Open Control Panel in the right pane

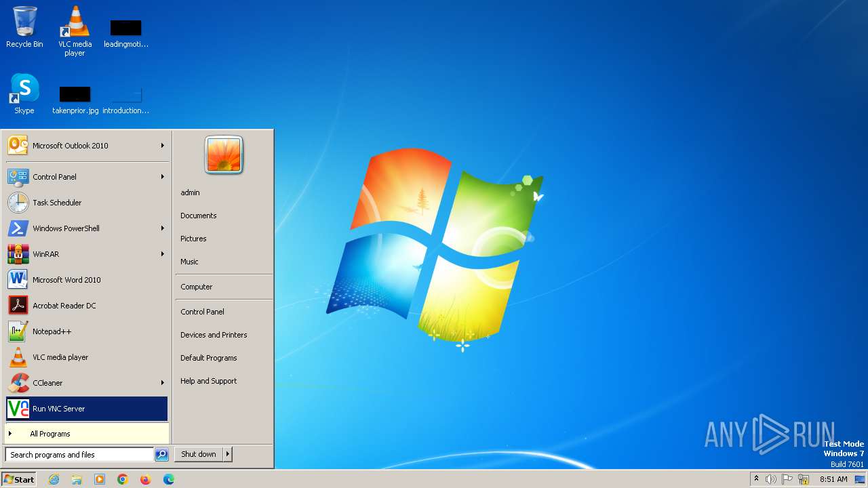[202, 312]
